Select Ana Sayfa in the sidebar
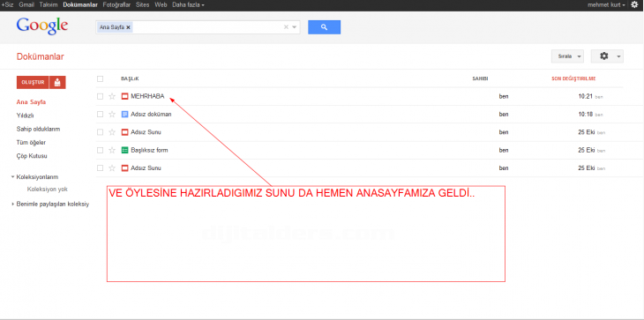The width and height of the screenshot is (644, 320). (x=31, y=102)
